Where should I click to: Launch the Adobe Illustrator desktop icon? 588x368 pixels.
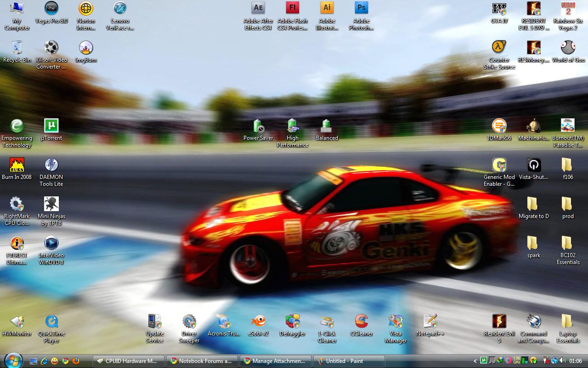(327, 16)
